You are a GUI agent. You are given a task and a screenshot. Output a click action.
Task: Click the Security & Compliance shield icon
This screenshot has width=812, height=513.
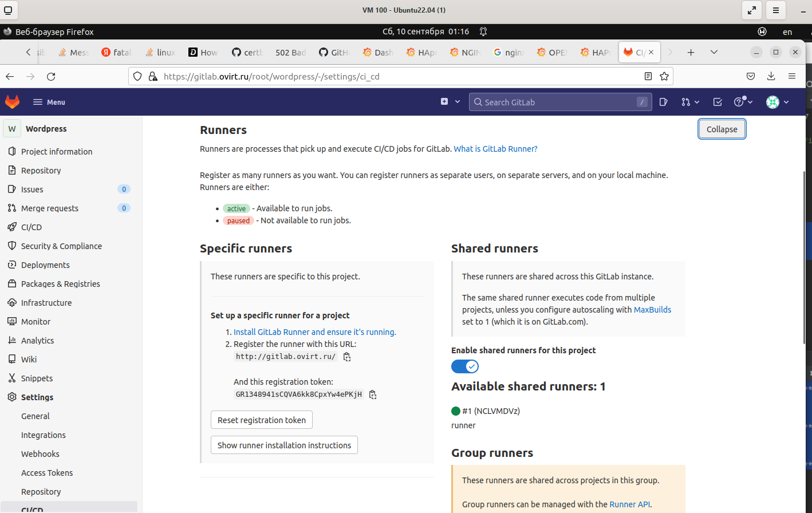(11, 246)
